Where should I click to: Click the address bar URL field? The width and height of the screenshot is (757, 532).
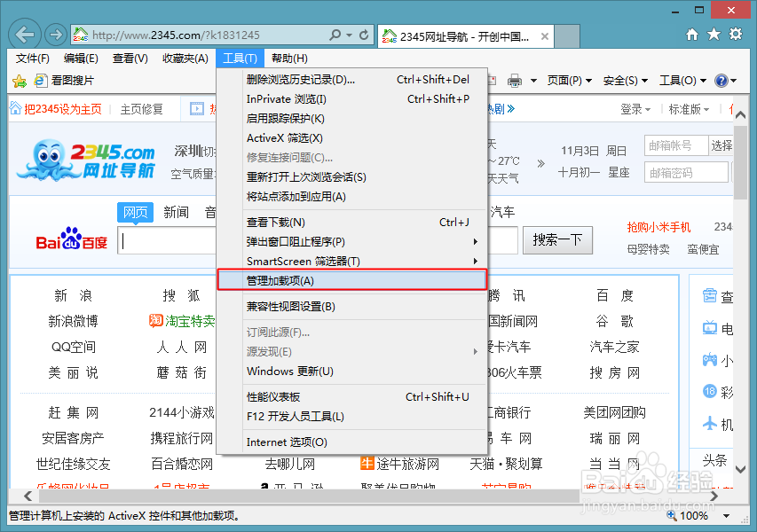click(x=208, y=35)
